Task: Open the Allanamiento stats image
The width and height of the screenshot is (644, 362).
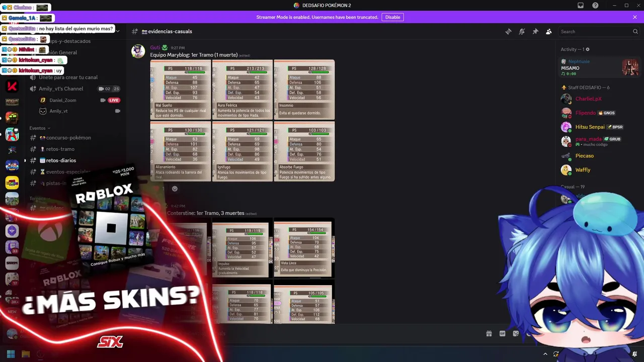Action: (181, 151)
